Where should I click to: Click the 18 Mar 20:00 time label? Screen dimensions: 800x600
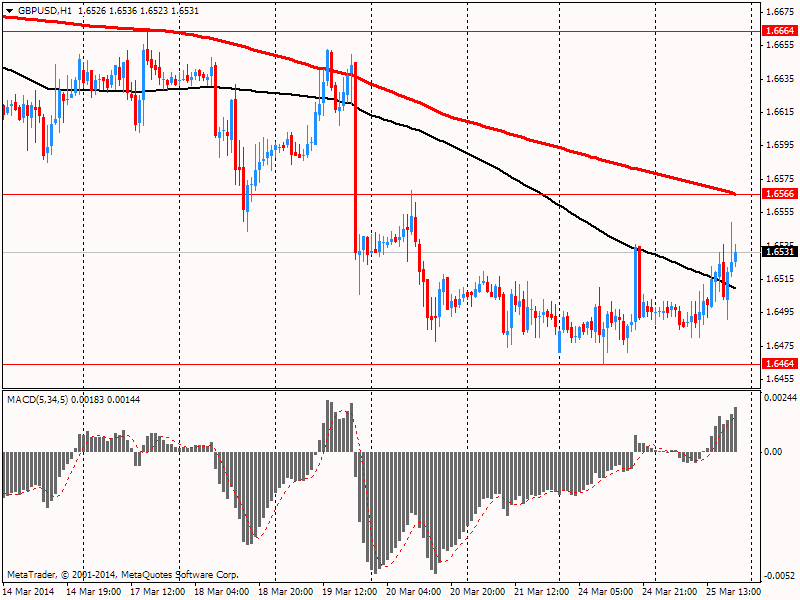pyautogui.click(x=286, y=591)
